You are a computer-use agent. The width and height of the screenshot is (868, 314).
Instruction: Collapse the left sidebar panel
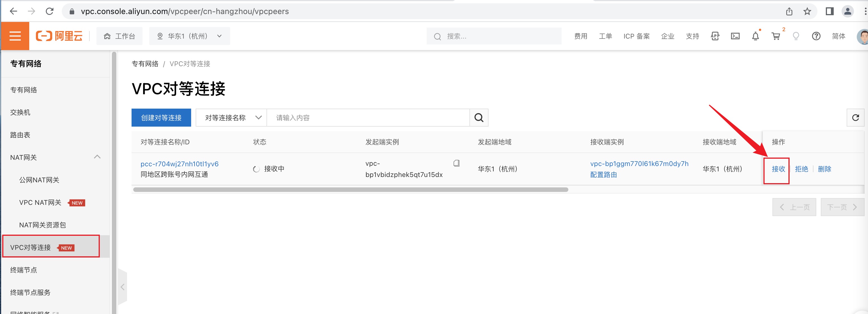click(123, 287)
